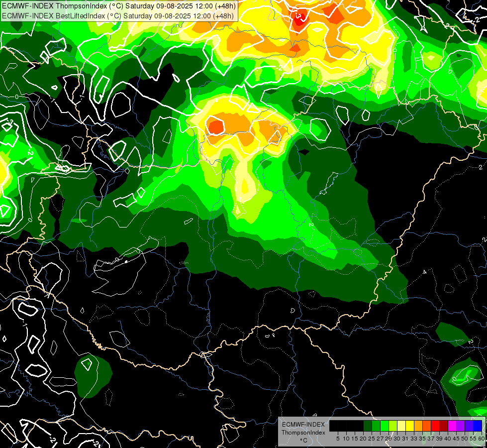Click the legend tick value 27
Screen dimensions: 487x448
(x=380, y=439)
